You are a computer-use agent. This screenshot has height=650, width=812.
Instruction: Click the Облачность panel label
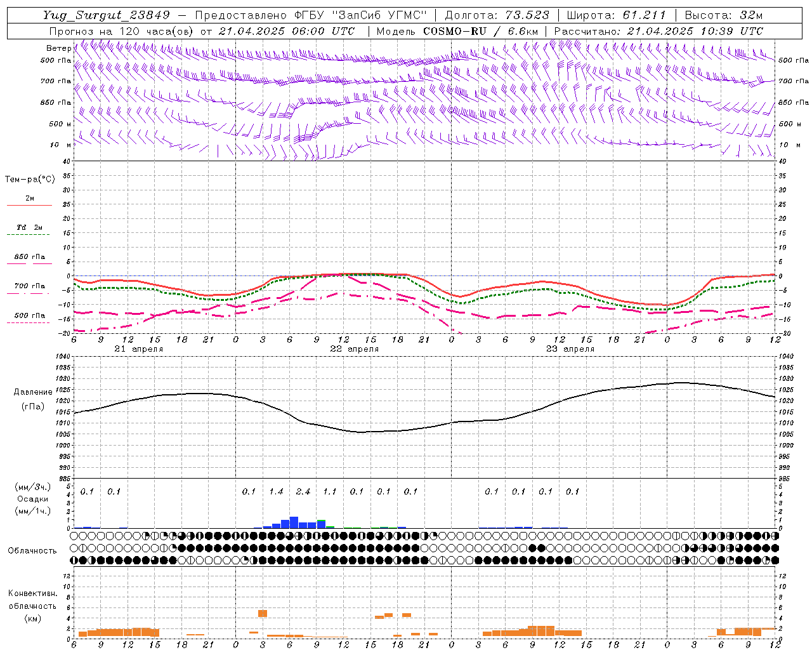32,551
